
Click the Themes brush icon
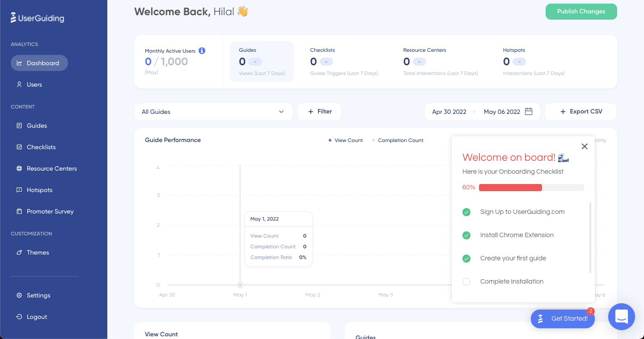click(x=19, y=252)
